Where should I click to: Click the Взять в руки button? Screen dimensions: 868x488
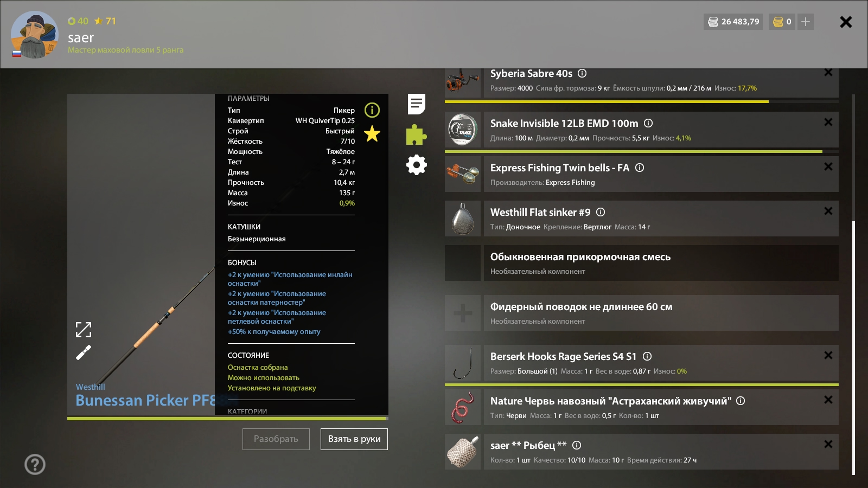354,439
